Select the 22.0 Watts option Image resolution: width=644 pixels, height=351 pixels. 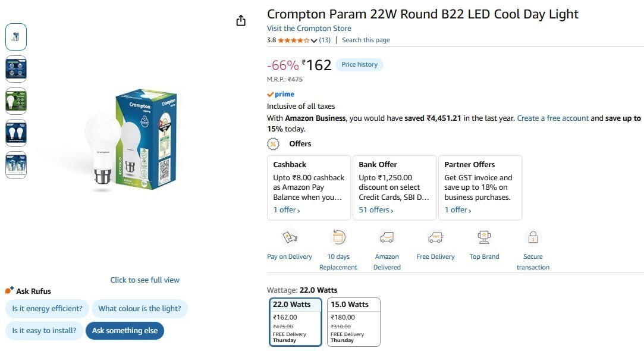(x=296, y=322)
